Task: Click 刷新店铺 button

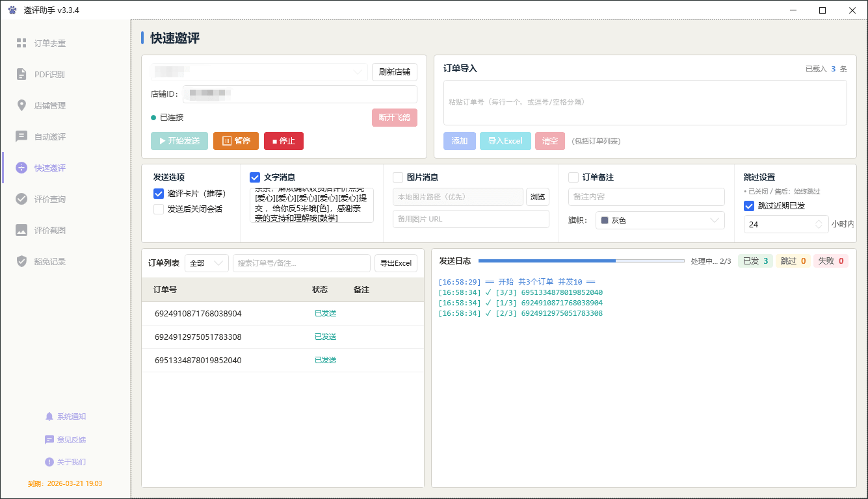Action: [395, 72]
